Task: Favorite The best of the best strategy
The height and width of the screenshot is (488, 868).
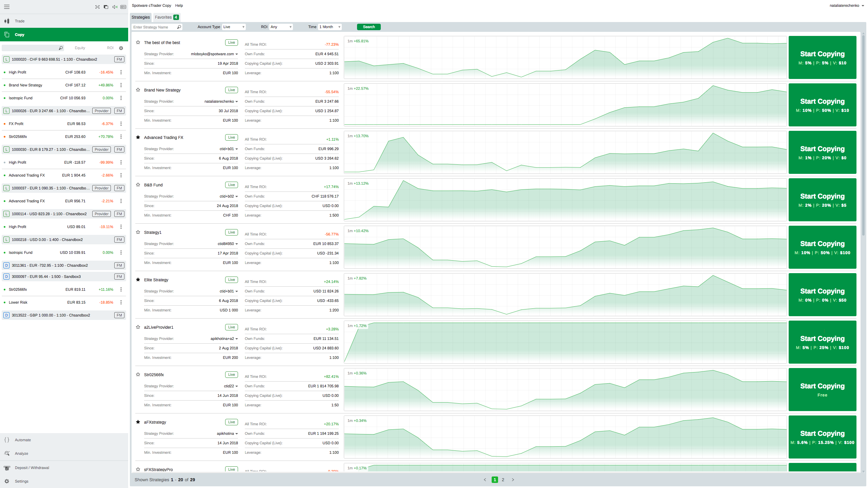Action: pyautogui.click(x=138, y=42)
